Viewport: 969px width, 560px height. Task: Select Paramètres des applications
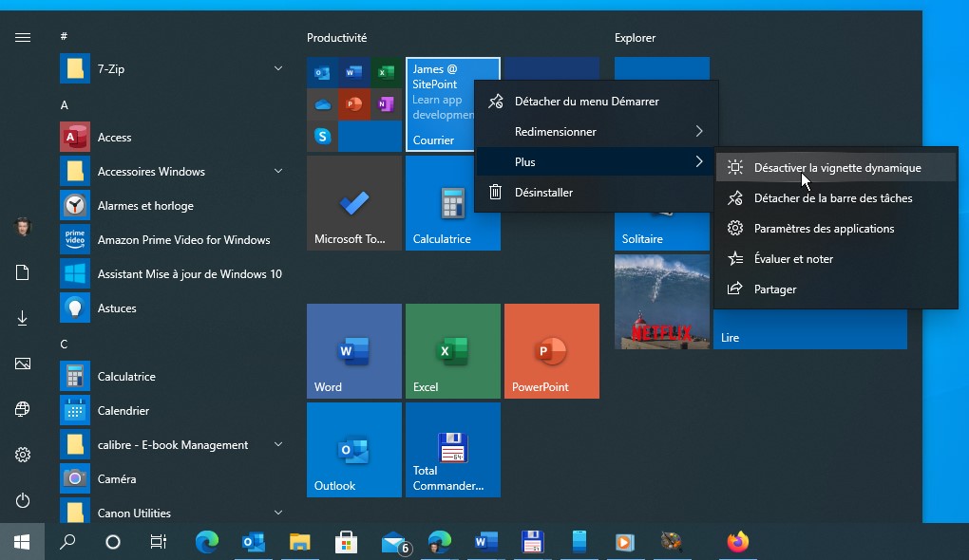(x=824, y=229)
